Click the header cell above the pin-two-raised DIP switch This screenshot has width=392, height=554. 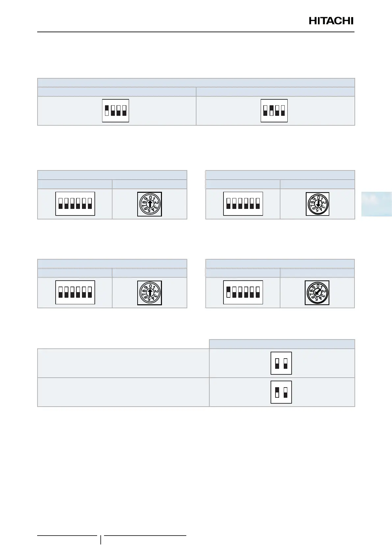[x=275, y=92]
